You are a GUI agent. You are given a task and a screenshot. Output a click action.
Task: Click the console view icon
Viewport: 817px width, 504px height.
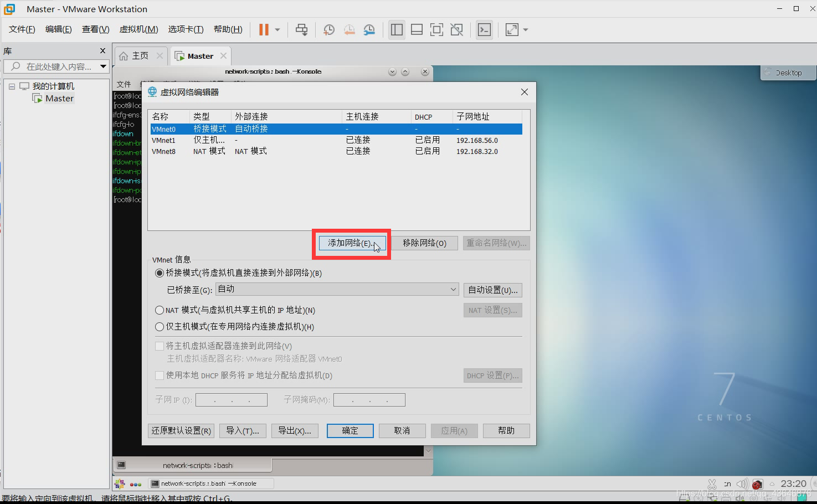[x=484, y=30]
